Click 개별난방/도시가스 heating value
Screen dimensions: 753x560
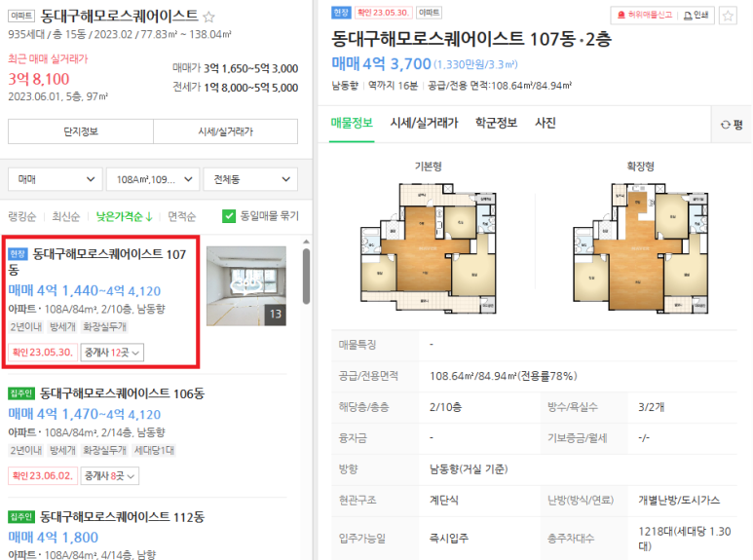679,501
